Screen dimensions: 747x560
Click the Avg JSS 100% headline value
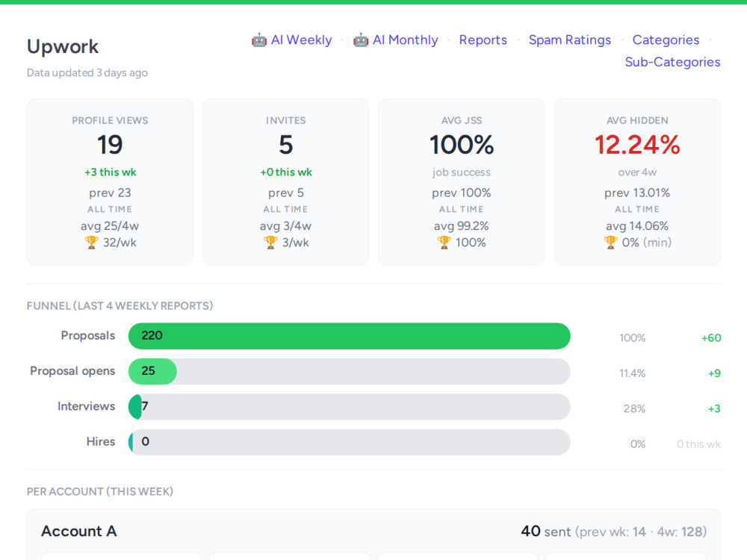pos(462,145)
